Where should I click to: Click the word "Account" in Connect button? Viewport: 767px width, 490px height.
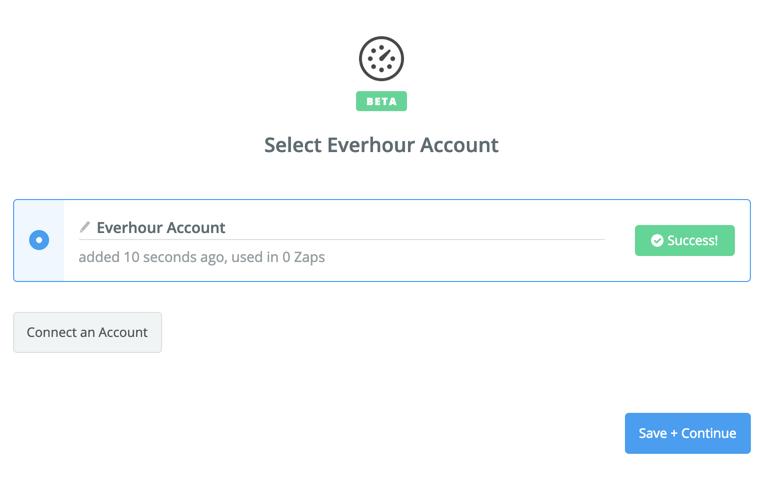point(123,332)
